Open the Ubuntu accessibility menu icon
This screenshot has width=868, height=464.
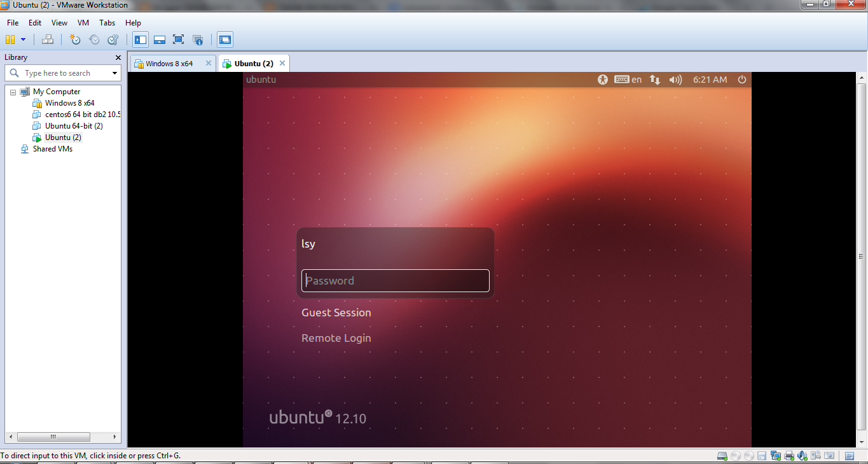[603, 80]
